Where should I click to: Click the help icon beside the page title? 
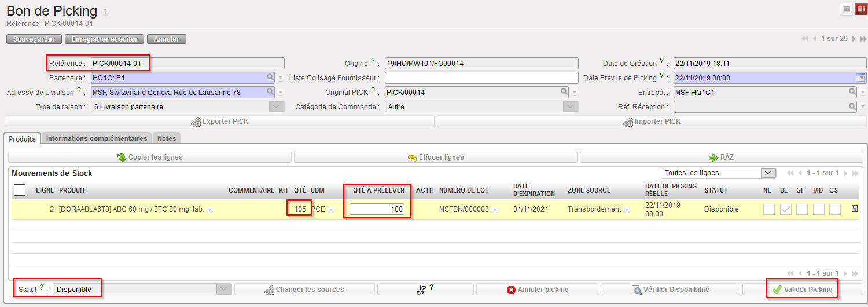[105, 12]
